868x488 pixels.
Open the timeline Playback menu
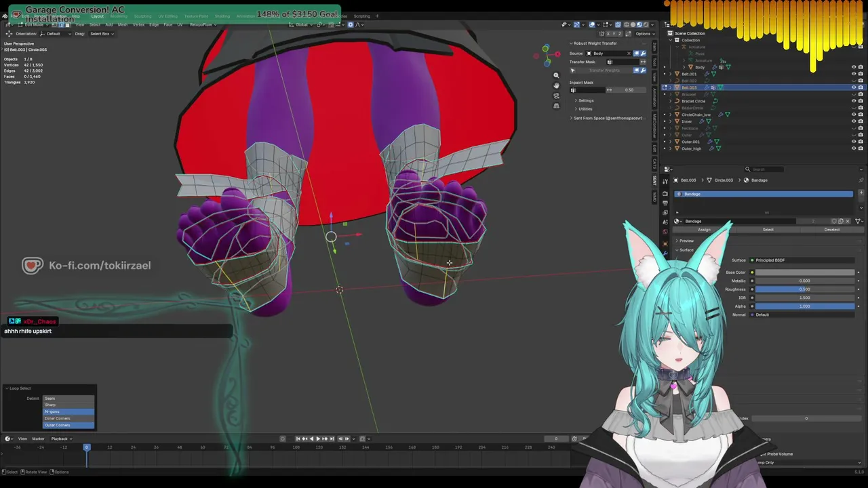(x=61, y=439)
